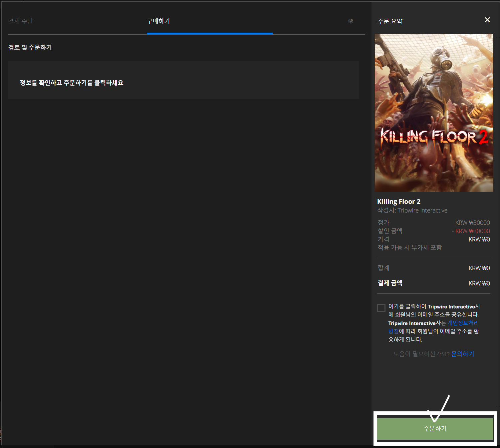Select the 구매하기 tab
500x448 pixels.
click(x=158, y=21)
